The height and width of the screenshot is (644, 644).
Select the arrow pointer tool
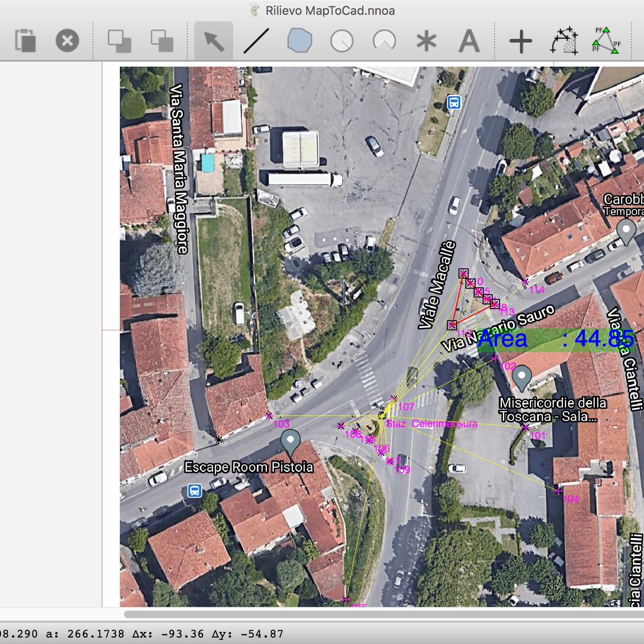tap(214, 41)
